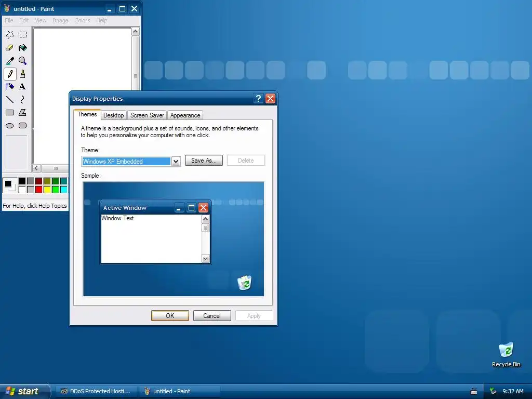Close the Display Properties dialog
The image size is (532, 399).
coord(270,98)
